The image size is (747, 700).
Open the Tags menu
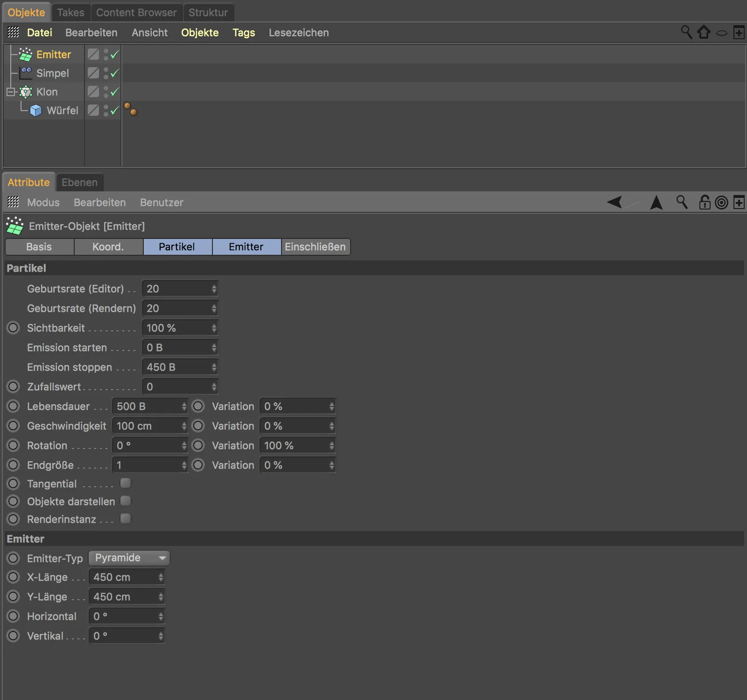tap(244, 33)
